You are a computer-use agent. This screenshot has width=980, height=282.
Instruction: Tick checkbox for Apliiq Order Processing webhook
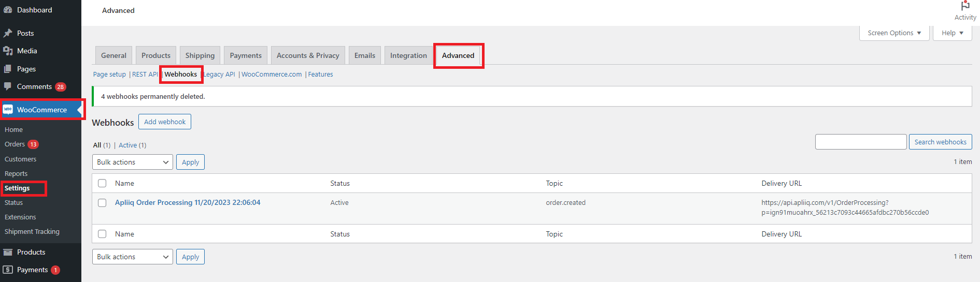(102, 203)
